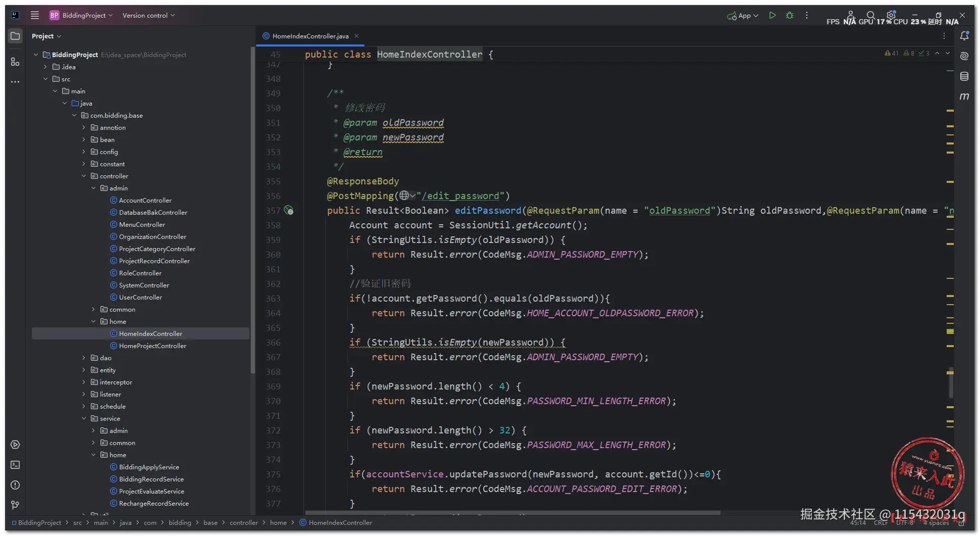This screenshot has height=536, width=980.
Task: Open the Services tool window
Action: 15,445
